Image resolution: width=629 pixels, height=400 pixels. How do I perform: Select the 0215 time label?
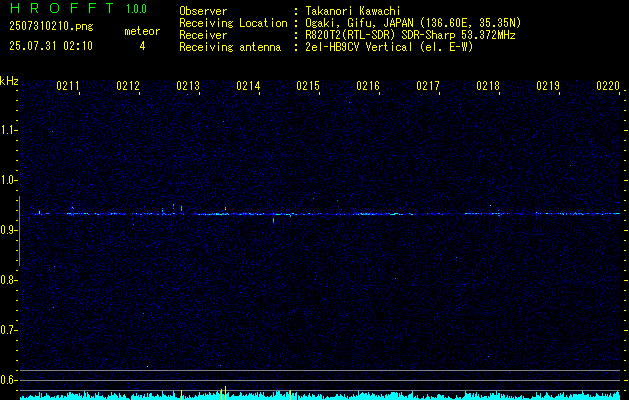pos(308,86)
